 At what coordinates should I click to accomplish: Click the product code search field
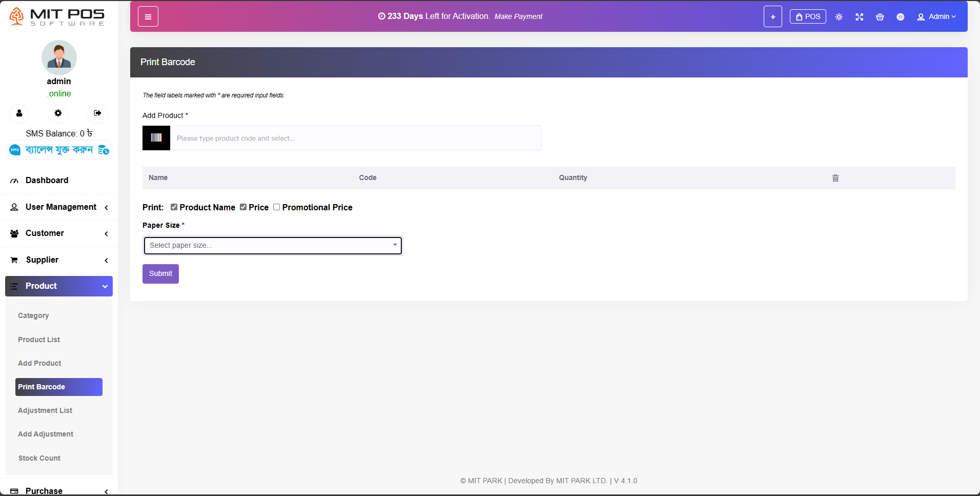355,138
